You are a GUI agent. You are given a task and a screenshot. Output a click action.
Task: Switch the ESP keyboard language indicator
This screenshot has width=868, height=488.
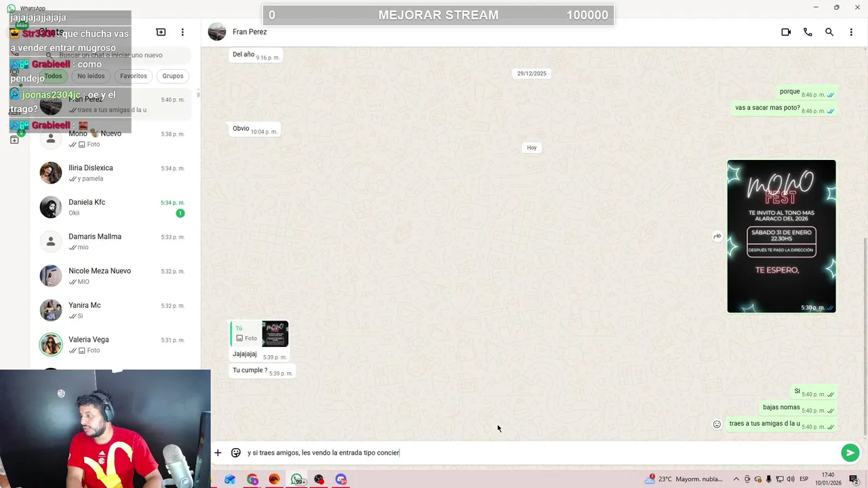click(804, 479)
